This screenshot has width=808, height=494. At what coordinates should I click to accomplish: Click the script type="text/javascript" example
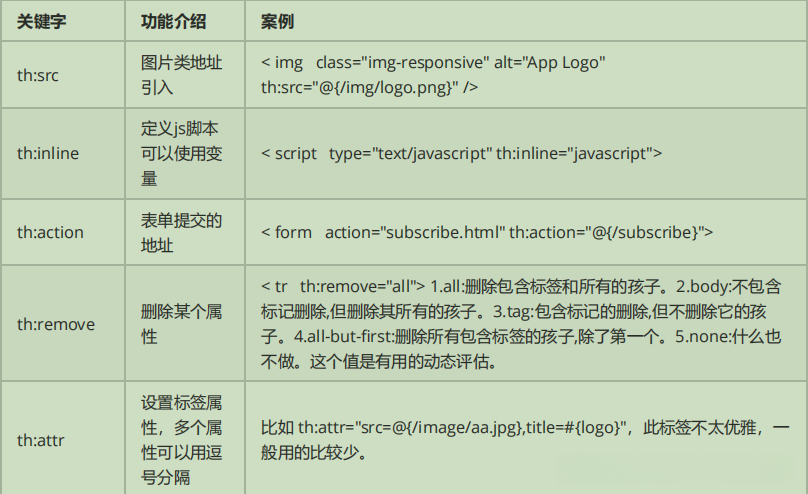point(462,153)
